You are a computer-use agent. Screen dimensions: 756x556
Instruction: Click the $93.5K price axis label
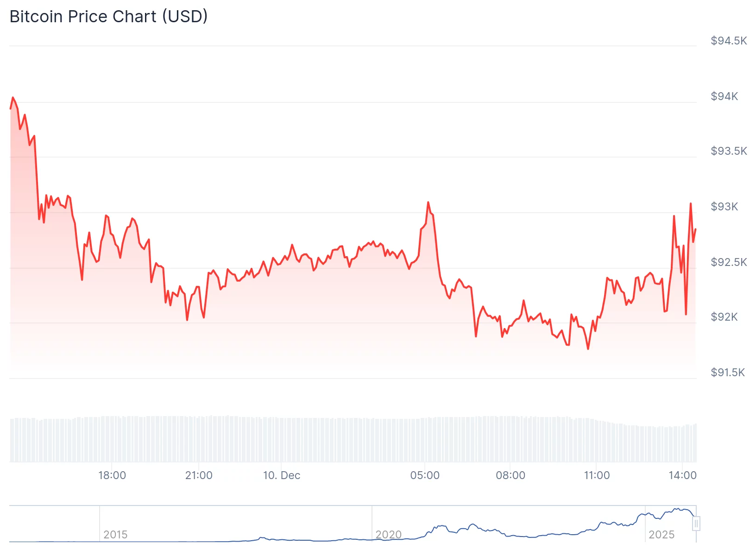[x=729, y=151]
